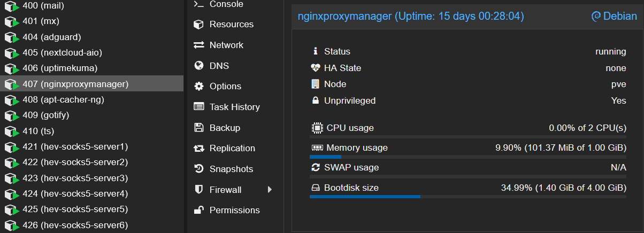
Task: Click the Resources cube icon
Action: (x=199, y=25)
